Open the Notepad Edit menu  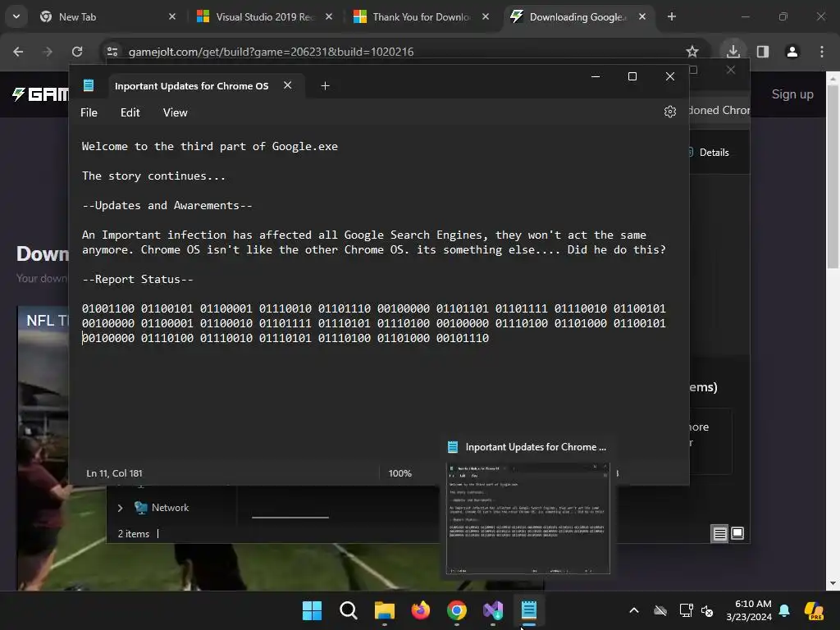[x=130, y=112]
